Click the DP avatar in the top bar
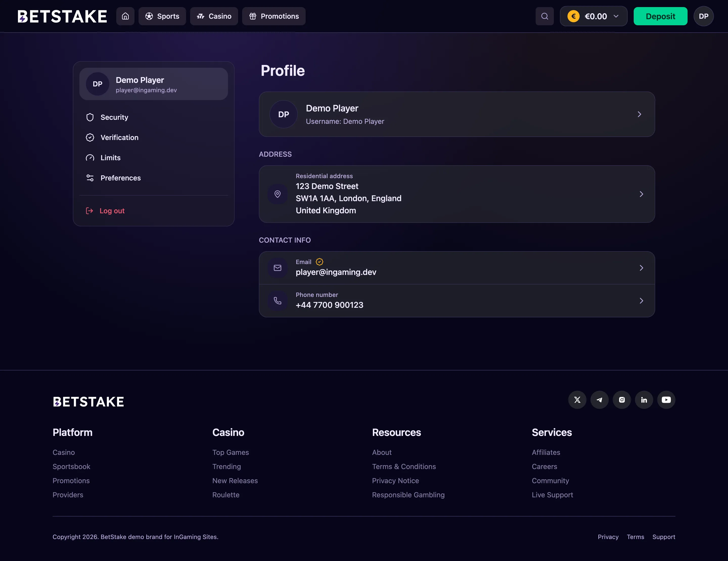 704,16
